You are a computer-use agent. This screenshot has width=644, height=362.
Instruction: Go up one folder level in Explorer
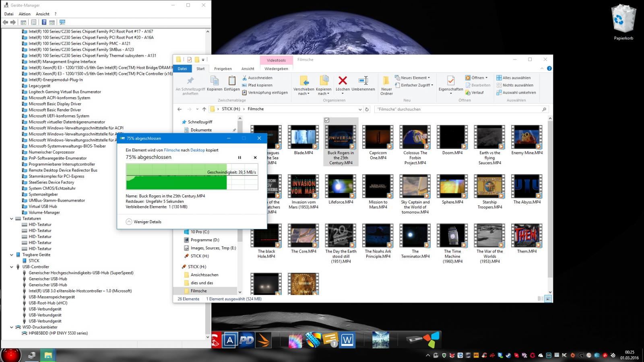(x=204, y=109)
